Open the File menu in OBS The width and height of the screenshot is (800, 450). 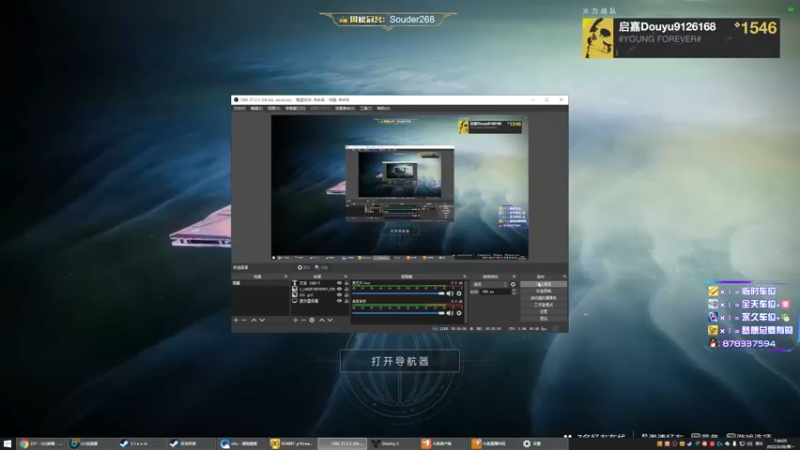tap(240, 108)
